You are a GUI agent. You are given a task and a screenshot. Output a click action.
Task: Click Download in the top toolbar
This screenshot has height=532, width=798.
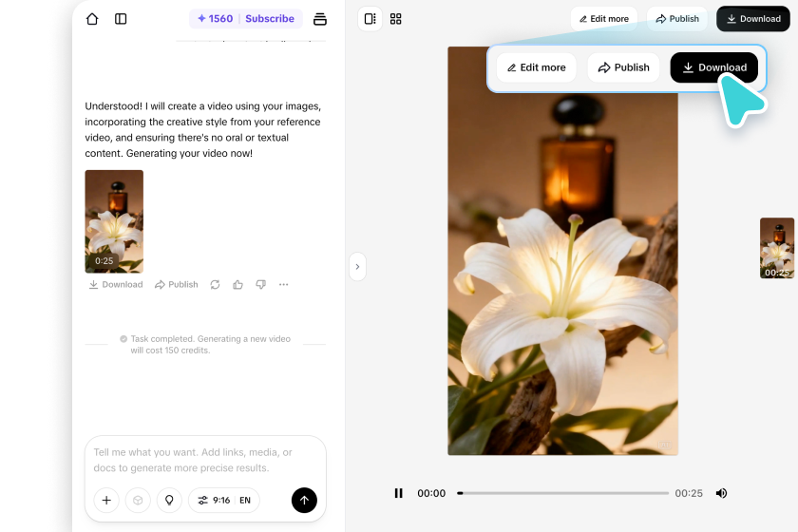click(753, 19)
